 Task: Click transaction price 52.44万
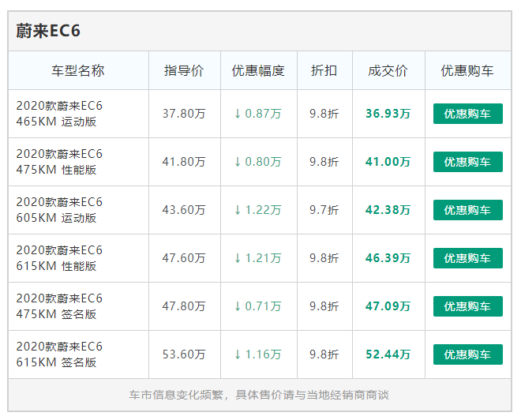tap(388, 354)
